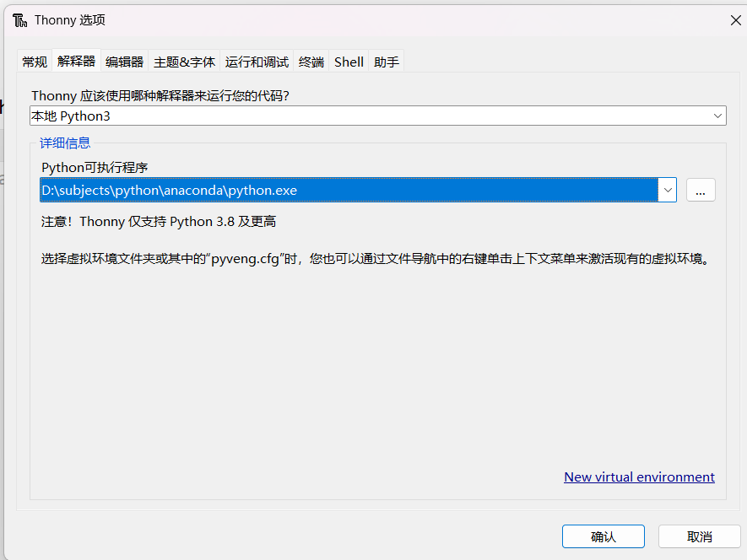Click the Thonny logo icon in title bar
This screenshot has width=747, height=560.
[x=20, y=20]
